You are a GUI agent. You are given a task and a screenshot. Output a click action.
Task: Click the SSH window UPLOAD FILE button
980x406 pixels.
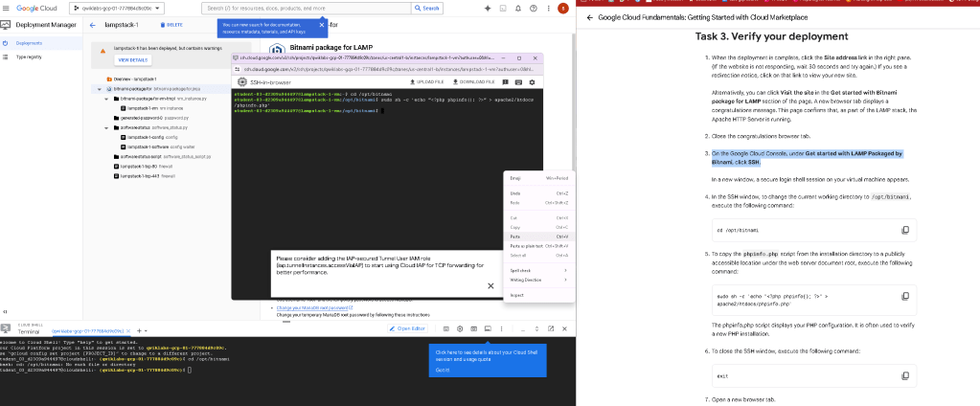427,81
